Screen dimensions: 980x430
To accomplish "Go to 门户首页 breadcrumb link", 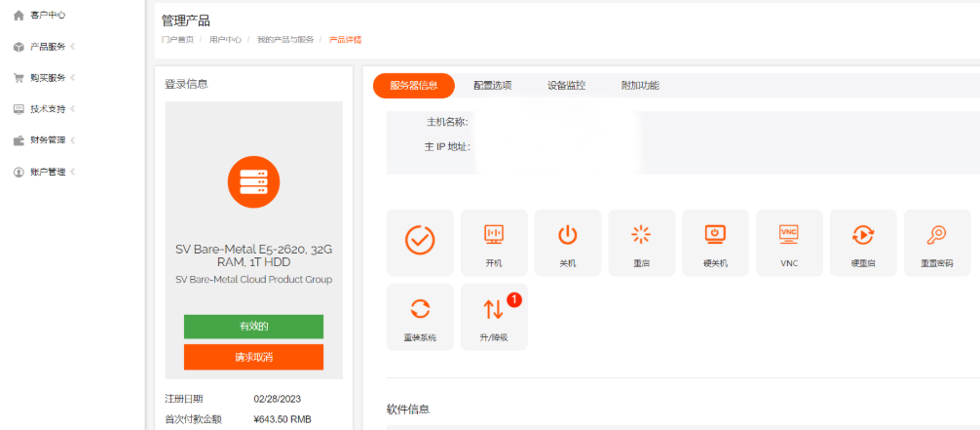I will point(177,39).
